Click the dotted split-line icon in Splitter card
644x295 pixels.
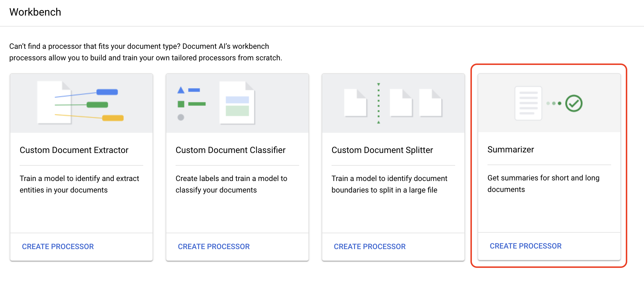[378, 103]
